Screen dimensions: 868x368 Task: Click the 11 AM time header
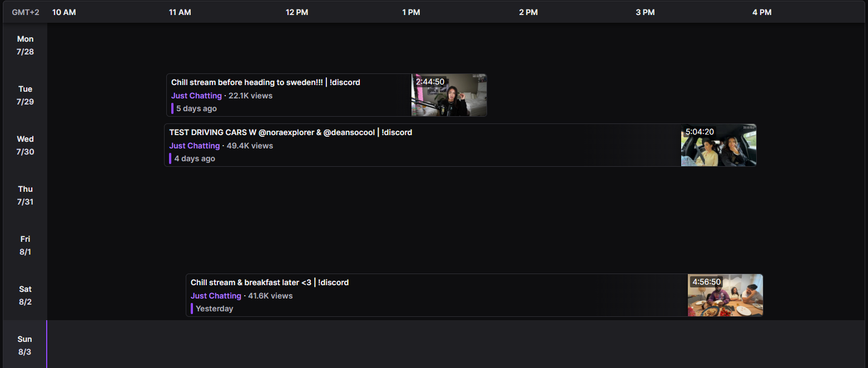180,12
